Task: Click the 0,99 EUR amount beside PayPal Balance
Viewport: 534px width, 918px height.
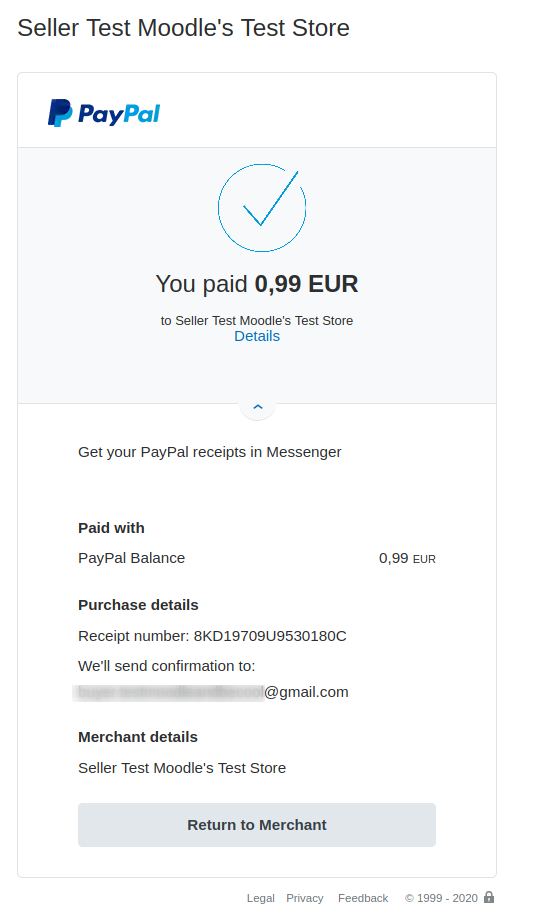Action: tap(408, 559)
